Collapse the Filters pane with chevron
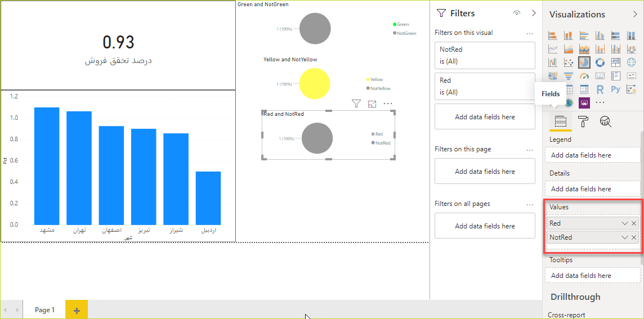The image size is (644, 319). tap(534, 14)
